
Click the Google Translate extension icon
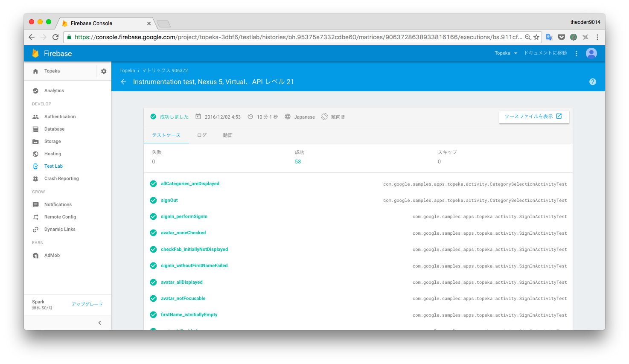pyautogui.click(x=549, y=37)
